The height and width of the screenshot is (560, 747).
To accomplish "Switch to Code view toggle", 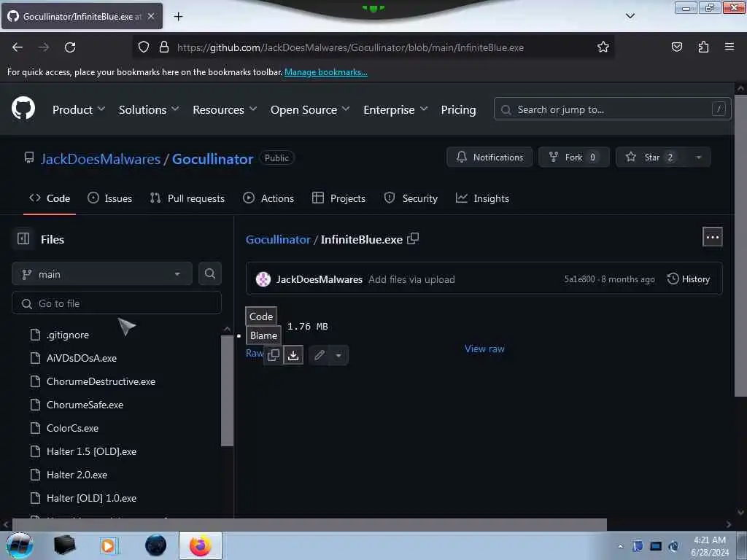I will pyautogui.click(x=261, y=316).
